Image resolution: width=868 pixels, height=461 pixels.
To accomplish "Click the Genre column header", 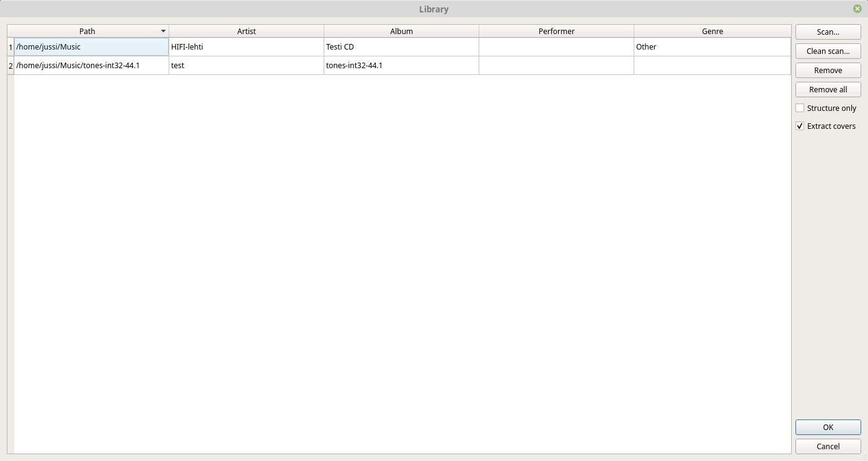I will pyautogui.click(x=712, y=31).
